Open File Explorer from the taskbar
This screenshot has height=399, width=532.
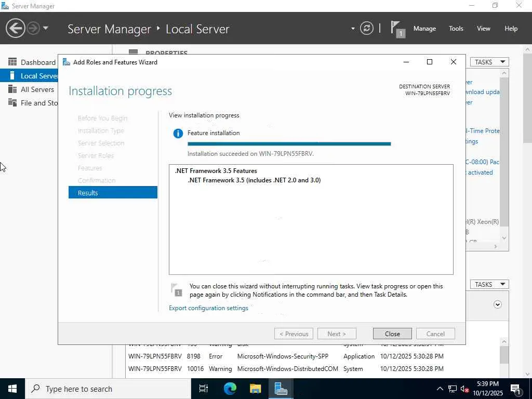[255, 389]
